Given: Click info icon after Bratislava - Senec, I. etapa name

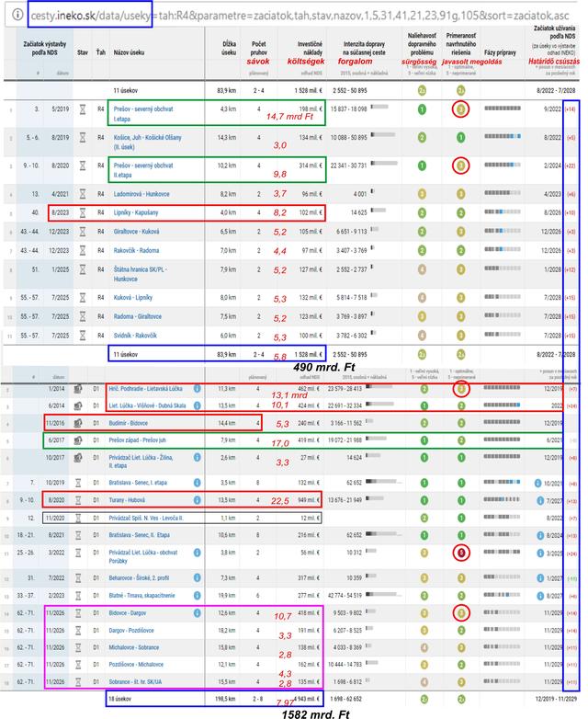Looking at the screenshot, I should coord(197,483).
